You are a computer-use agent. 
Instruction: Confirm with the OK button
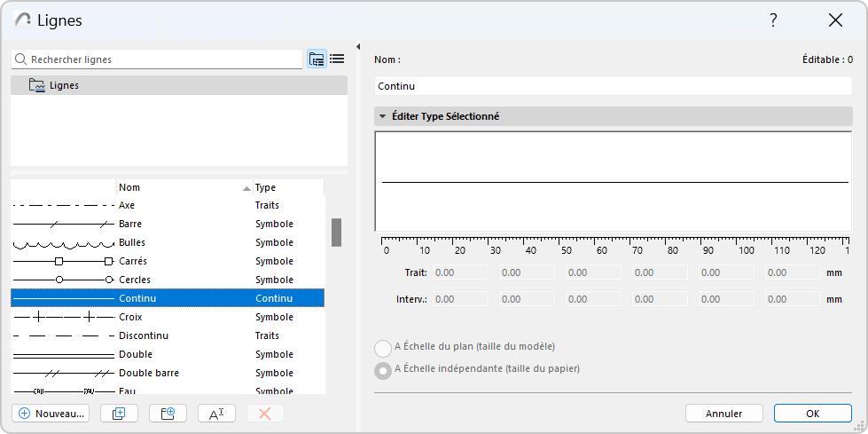click(812, 413)
